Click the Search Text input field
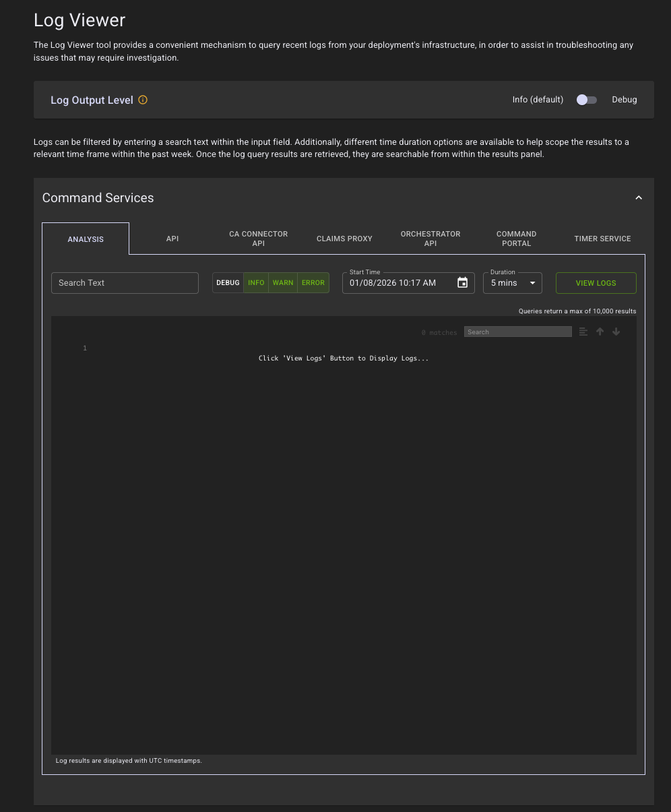 point(125,283)
